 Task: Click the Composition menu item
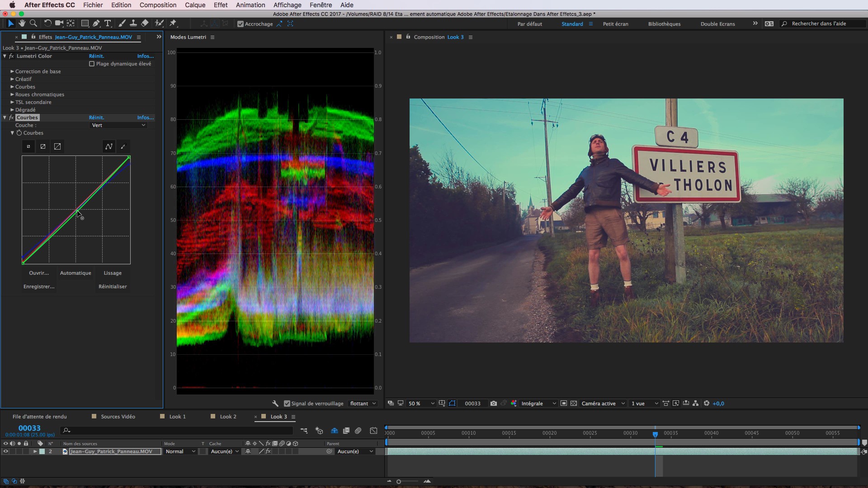tap(157, 5)
